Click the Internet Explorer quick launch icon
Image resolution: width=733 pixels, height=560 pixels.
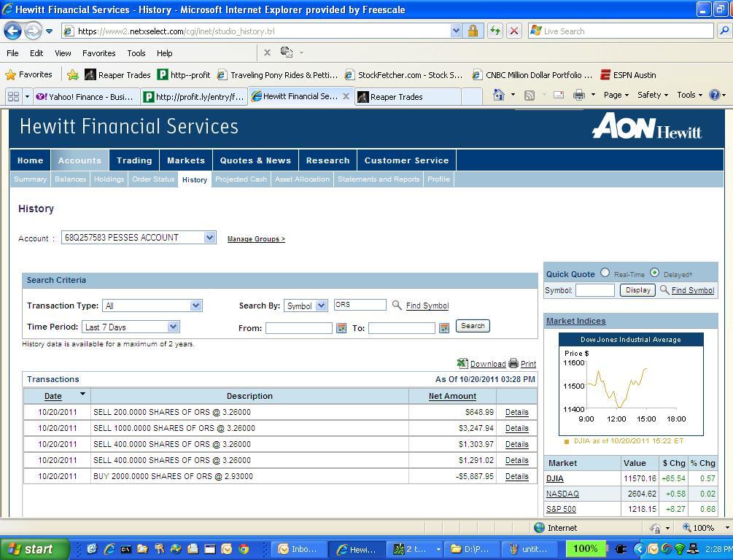click(x=110, y=549)
